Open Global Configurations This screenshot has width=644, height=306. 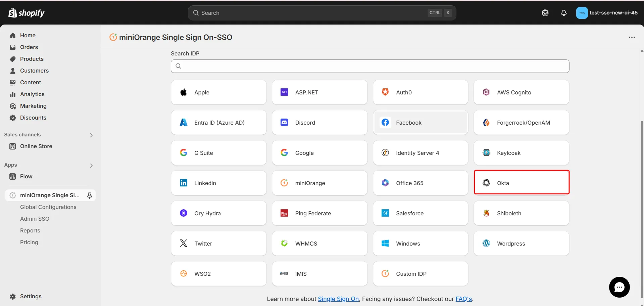coord(48,207)
